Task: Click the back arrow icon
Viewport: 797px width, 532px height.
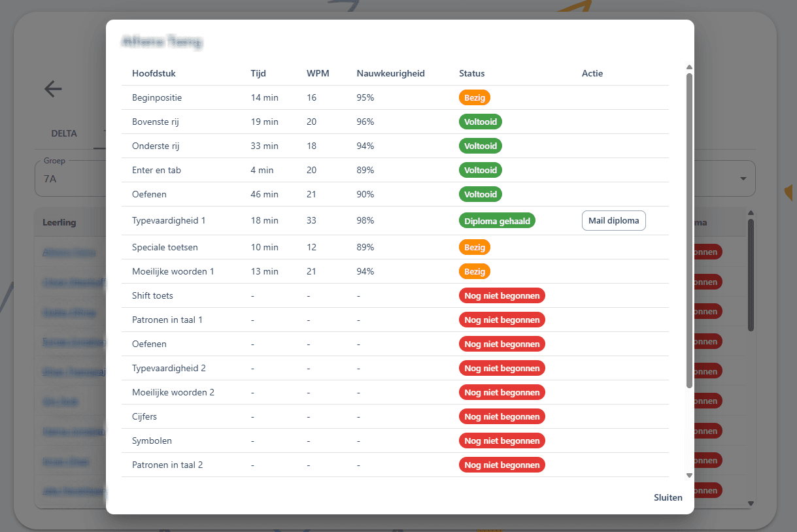Action: point(53,89)
